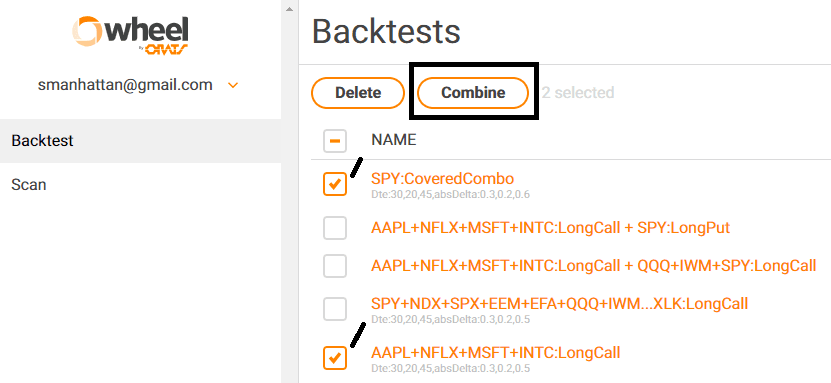The height and width of the screenshot is (383, 831).
Task: Combine the two selected backtests
Action: pyautogui.click(x=473, y=93)
